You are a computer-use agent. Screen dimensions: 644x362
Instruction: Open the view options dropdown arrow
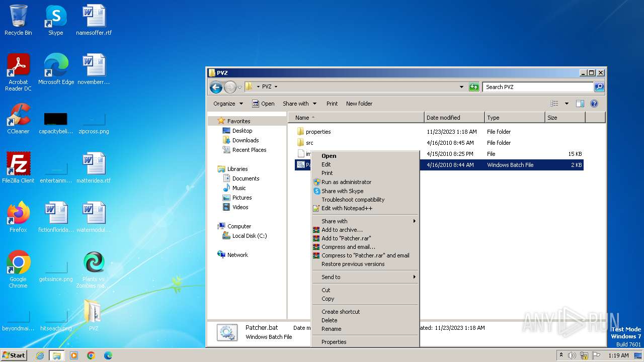[567, 104]
